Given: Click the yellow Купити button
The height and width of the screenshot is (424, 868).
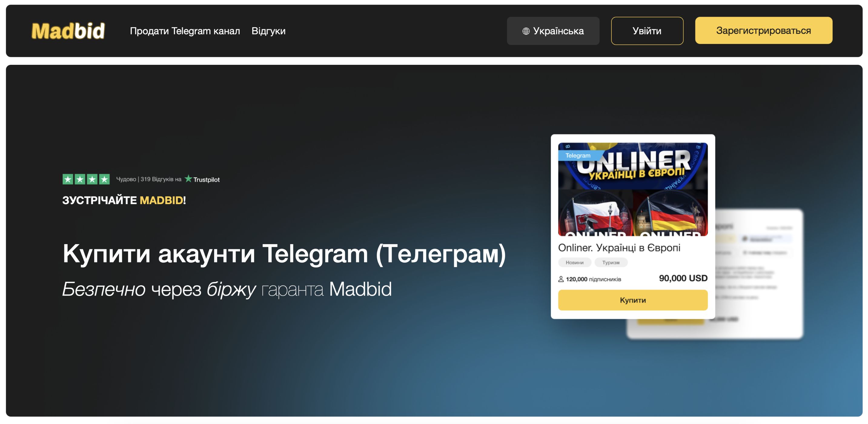Looking at the screenshot, I should (633, 300).
